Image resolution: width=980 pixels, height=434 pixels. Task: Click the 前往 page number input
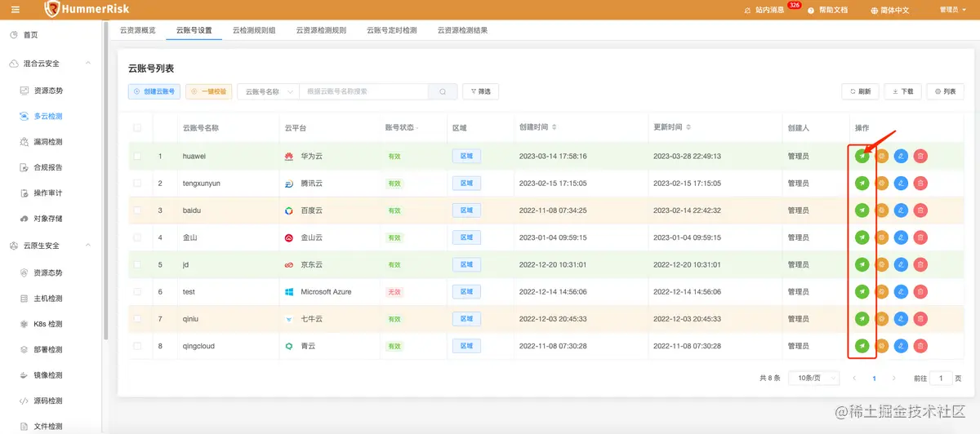[942, 379]
